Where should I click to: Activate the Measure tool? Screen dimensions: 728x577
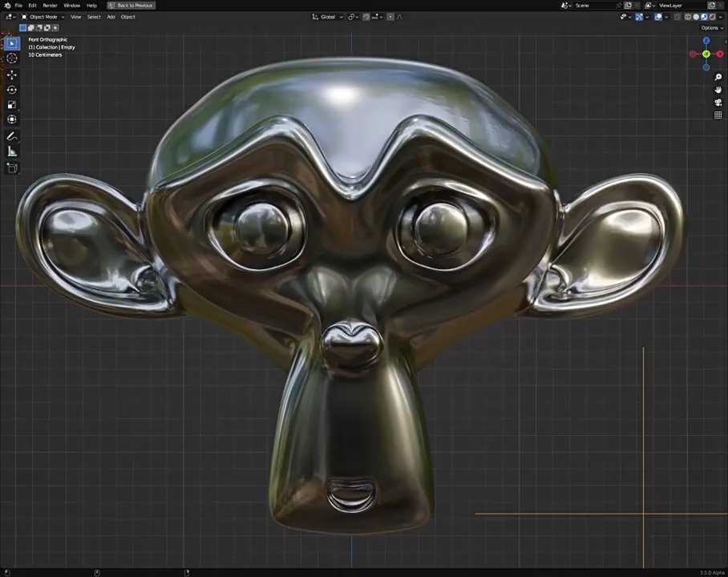coord(12,151)
